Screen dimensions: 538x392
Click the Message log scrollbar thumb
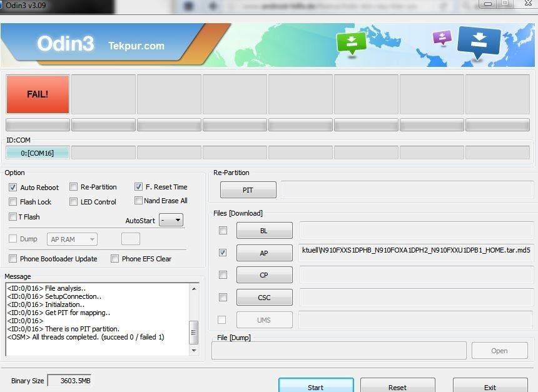tap(194, 333)
